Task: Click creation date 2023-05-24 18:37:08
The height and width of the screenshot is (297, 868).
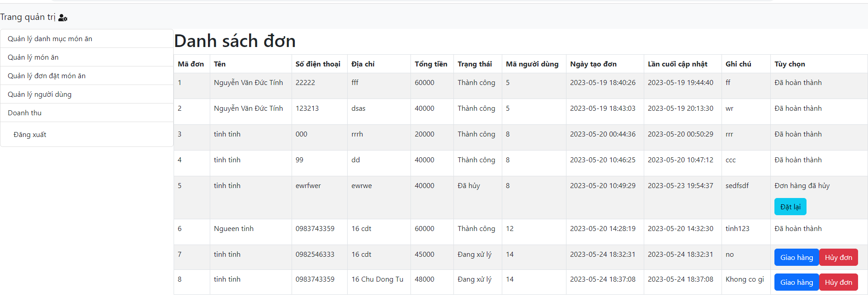Action: pos(603,279)
